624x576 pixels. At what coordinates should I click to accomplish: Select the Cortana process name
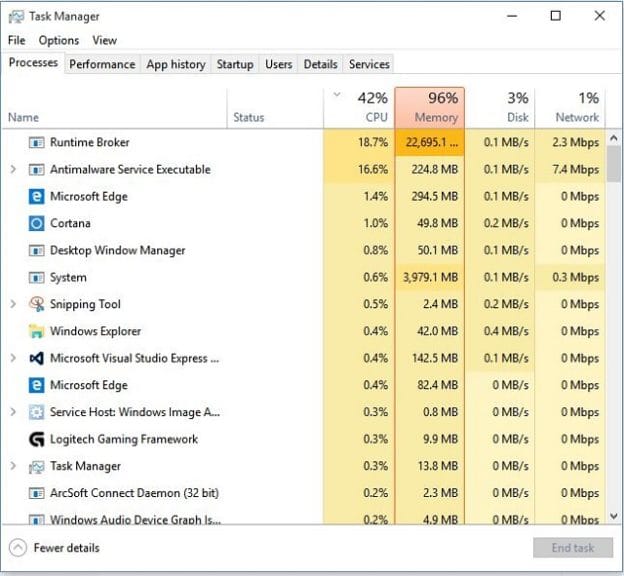[x=70, y=223]
